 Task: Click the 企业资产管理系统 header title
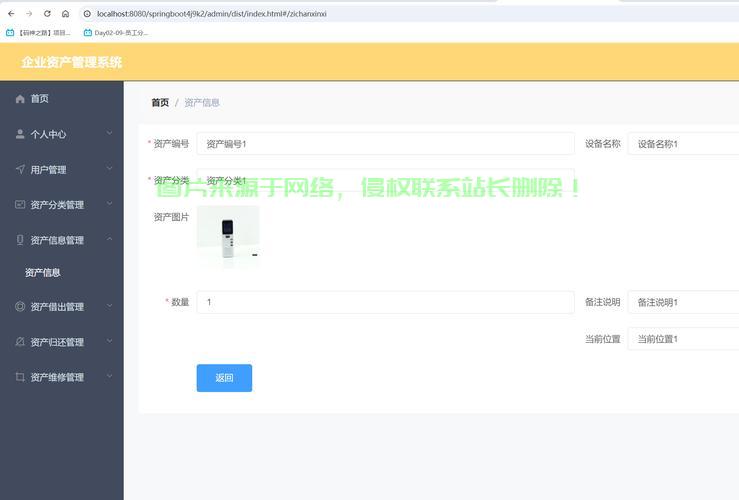[72, 62]
